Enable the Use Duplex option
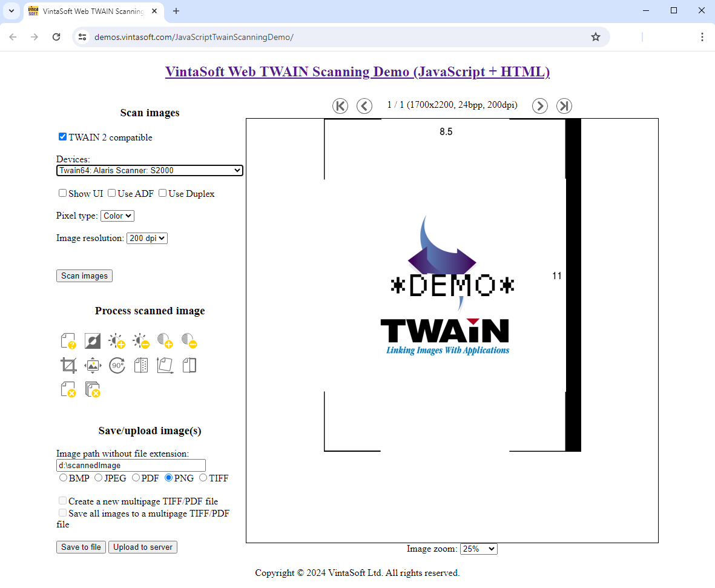 click(x=162, y=193)
